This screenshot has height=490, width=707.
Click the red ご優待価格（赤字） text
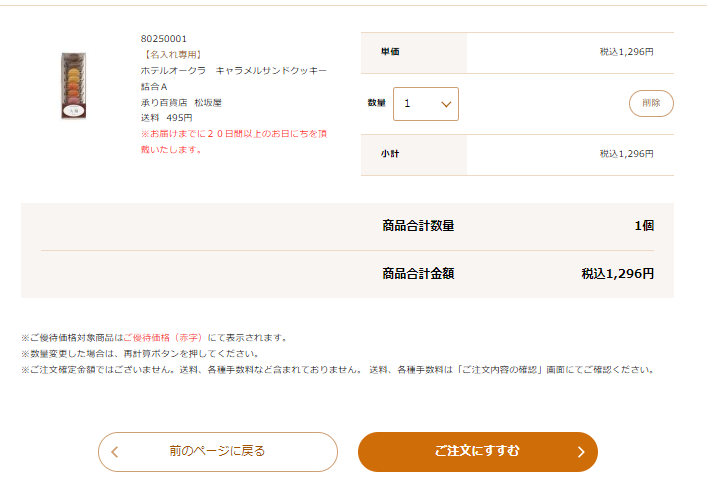[x=163, y=338]
